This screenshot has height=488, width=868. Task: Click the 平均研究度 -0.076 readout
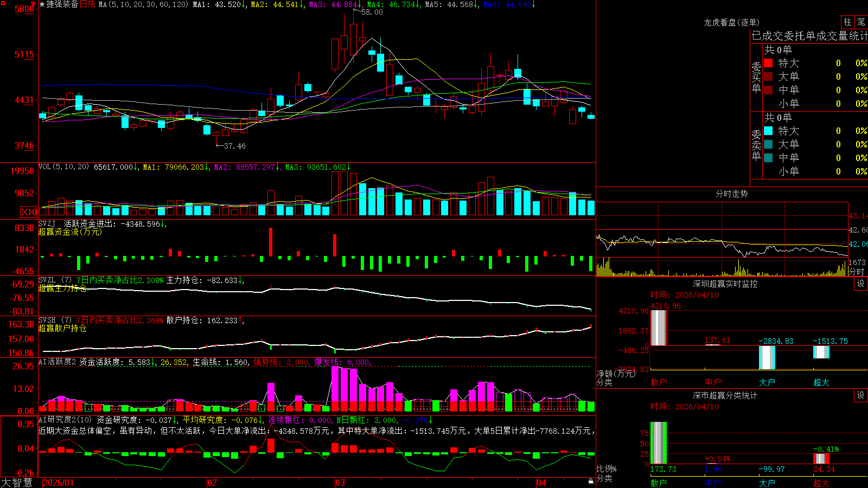(x=220, y=420)
